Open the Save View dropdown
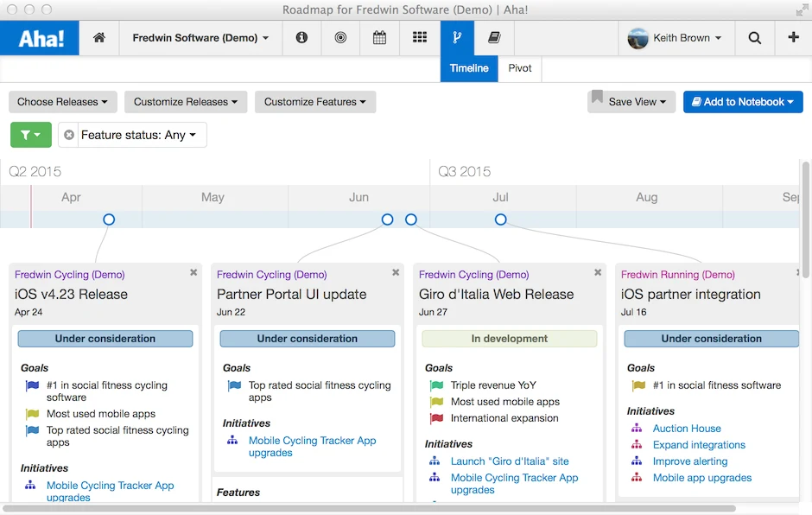This screenshot has width=812, height=515. tap(631, 102)
